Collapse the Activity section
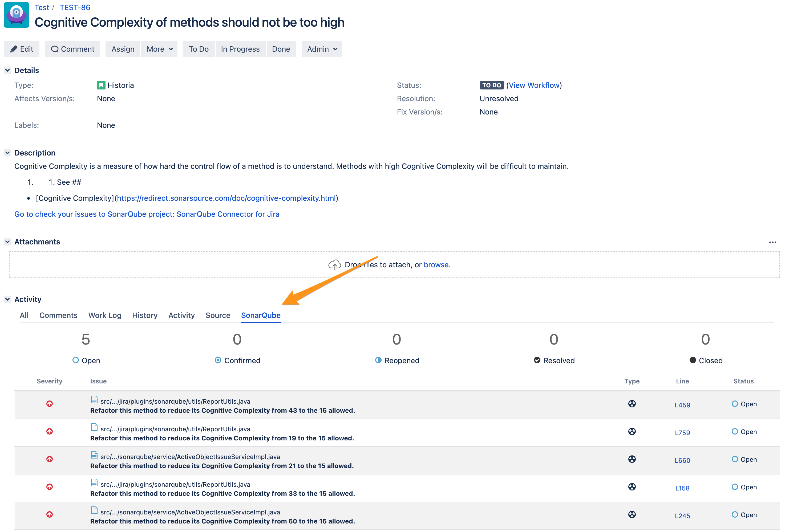Image resolution: width=793 pixels, height=532 pixels. pyautogui.click(x=7, y=299)
